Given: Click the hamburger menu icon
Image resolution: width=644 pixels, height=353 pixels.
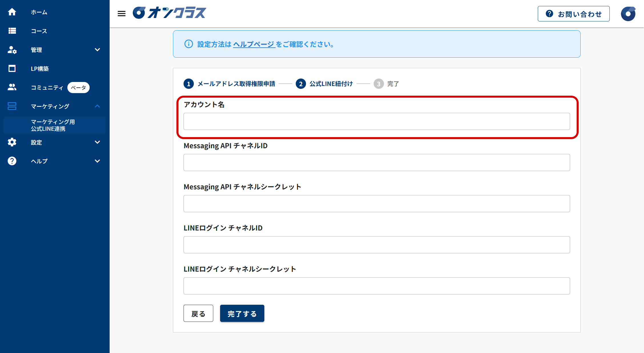Looking at the screenshot, I should (x=122, y=13).
